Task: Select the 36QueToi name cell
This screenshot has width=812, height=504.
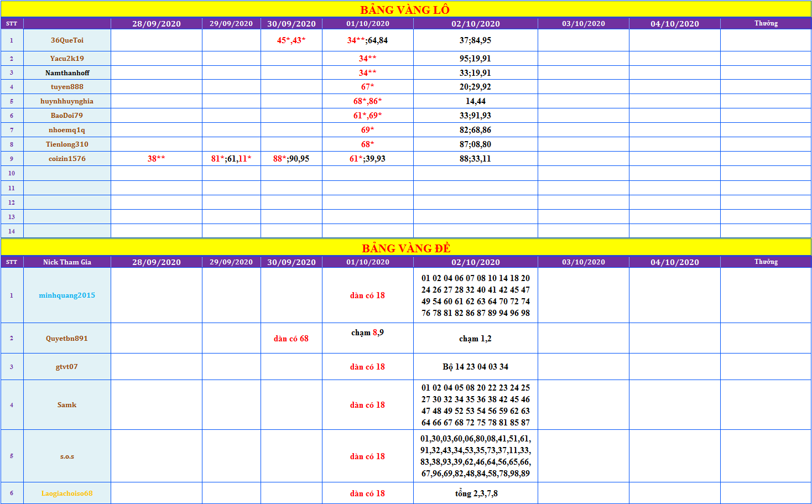Action: tap(67, 40)
